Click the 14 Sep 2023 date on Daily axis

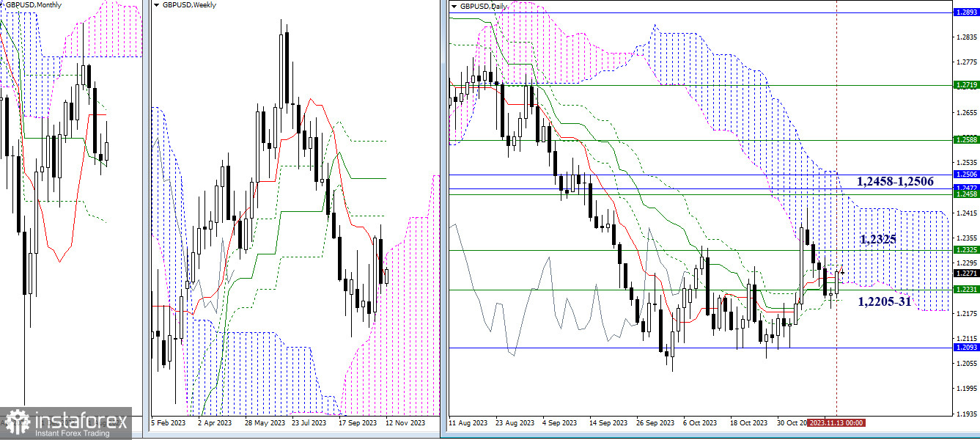(x=607, y=423)
